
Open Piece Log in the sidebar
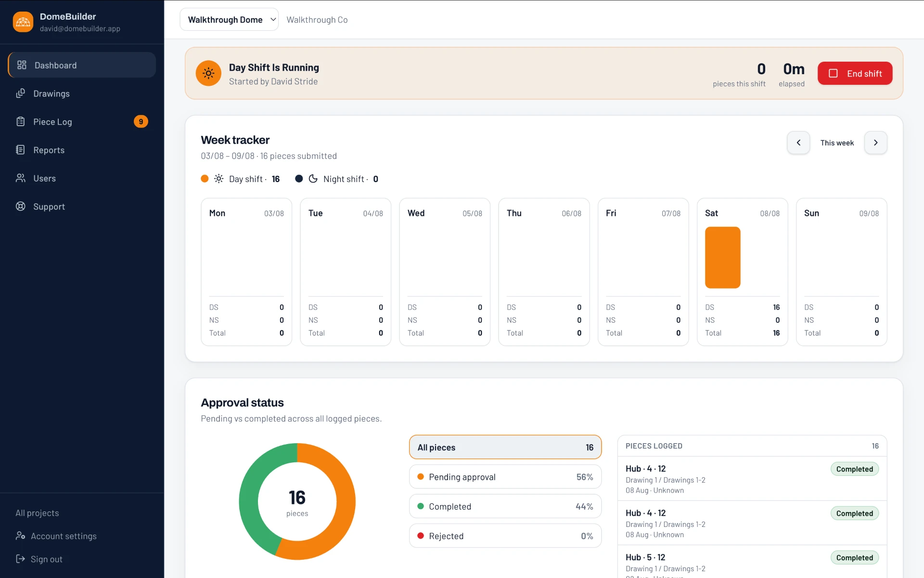82,121
